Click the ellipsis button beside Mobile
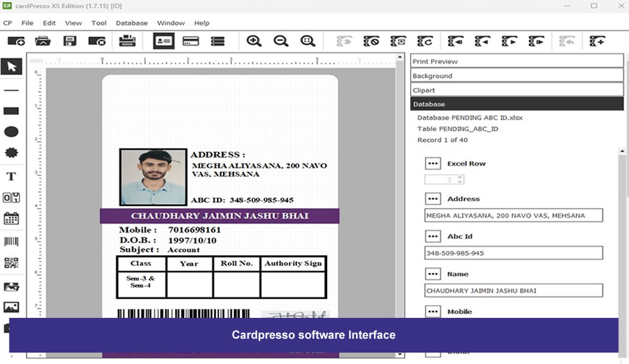Screen dimensions: 629x364 (x=433, y=312)
